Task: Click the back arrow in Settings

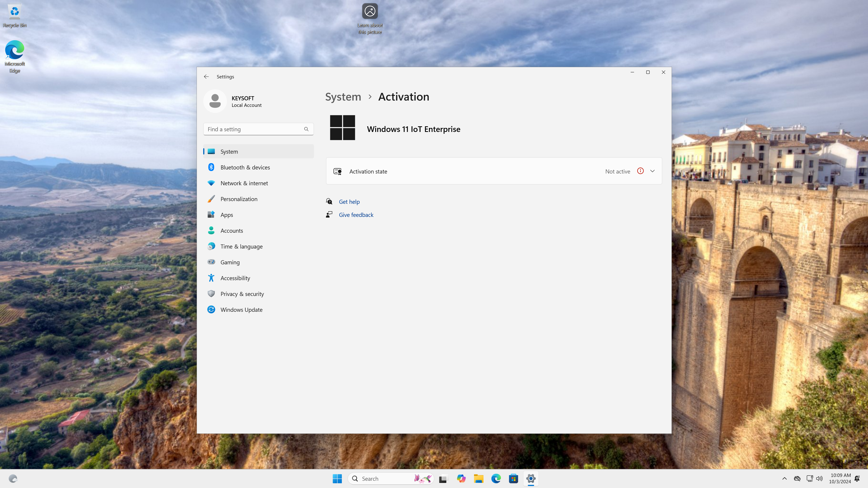Action: click(x=206, y=76)
